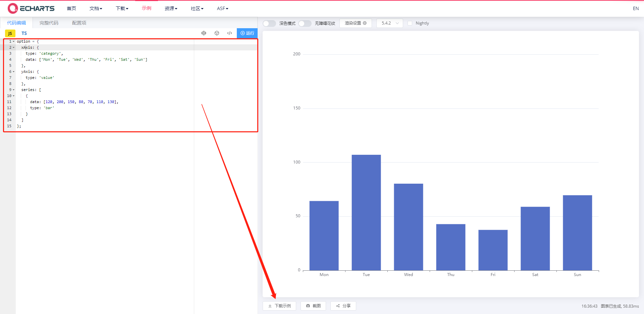Collapse code fold at line 1
This screenshot has height=314, width=644.
(x=13, y=41)
